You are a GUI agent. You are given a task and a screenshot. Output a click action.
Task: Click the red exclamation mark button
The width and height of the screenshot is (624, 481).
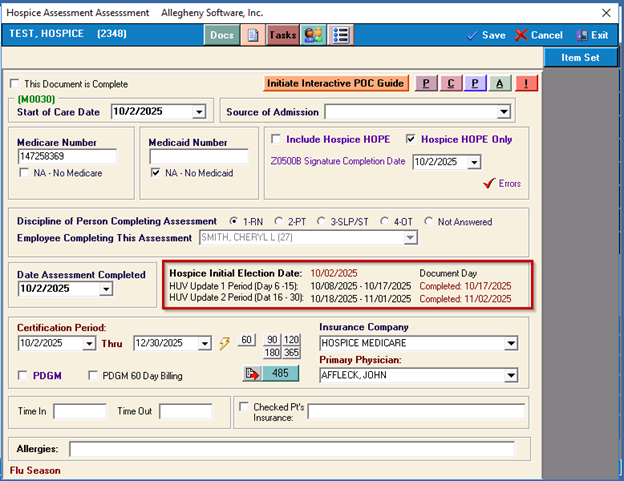pos(524,83)
